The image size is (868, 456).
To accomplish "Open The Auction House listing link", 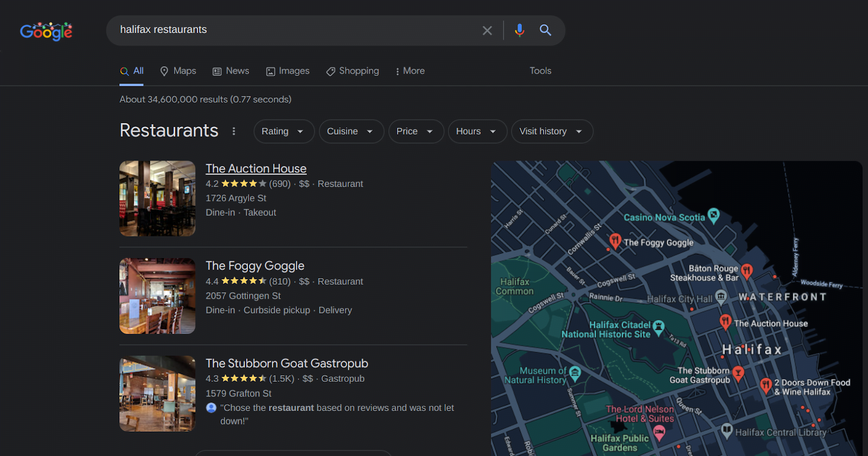I will 256,169.
